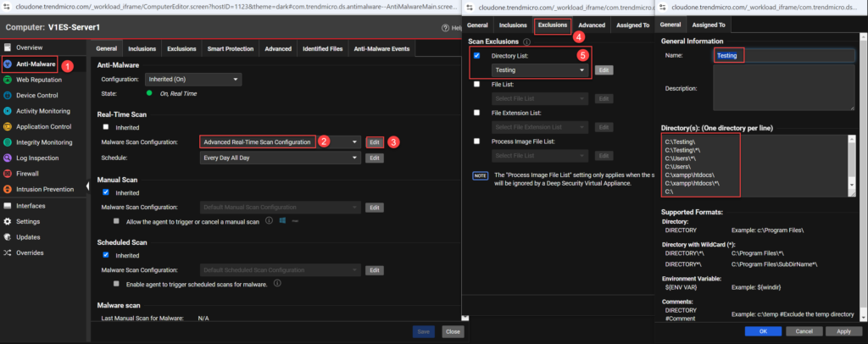This screenshot has height=344, width=868.
Task: Toggle Inherited checkbox under Manual Scan
Action: tap(106, 192)
